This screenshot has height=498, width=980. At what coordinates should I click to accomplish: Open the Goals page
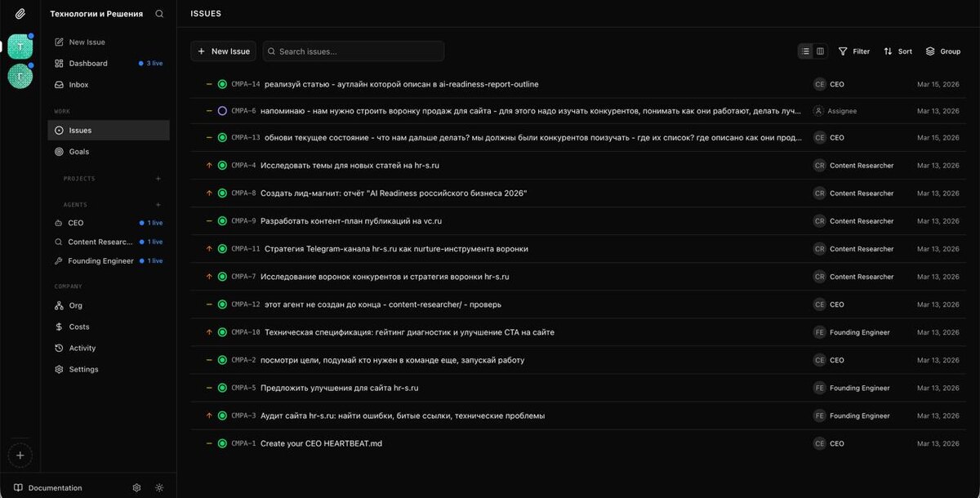click(x=109, y=152)
